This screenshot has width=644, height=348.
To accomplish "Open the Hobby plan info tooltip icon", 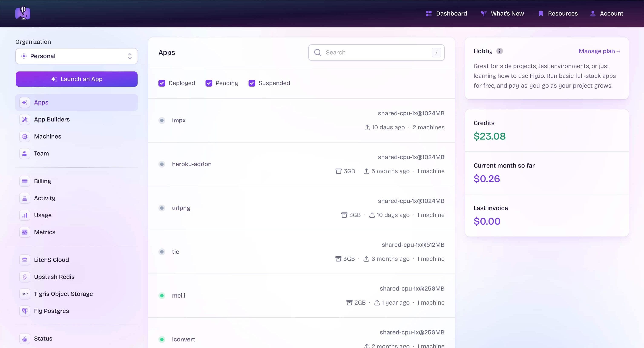I will (499, 51).
